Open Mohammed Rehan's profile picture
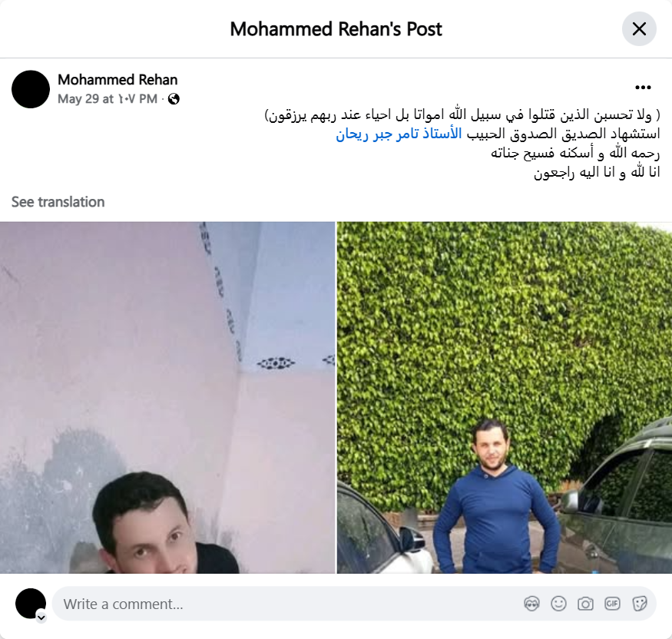 pyautogui.click(x=31, y=89)
